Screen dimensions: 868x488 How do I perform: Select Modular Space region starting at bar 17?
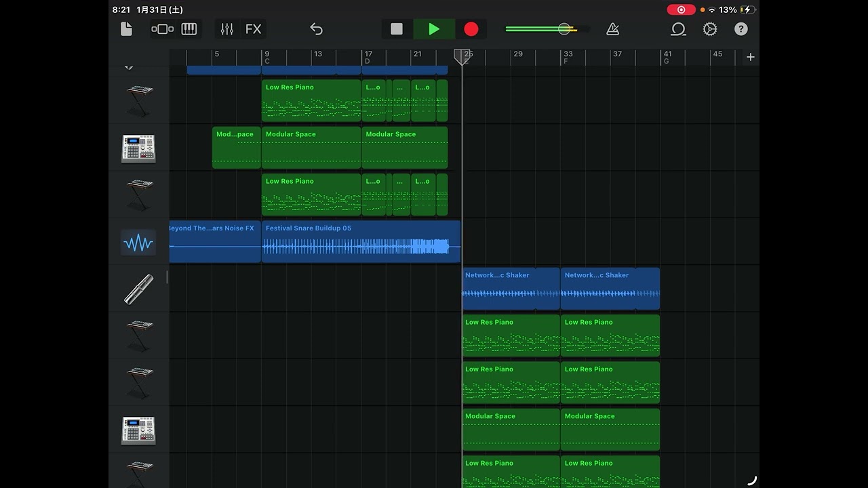tap(405, 147)
